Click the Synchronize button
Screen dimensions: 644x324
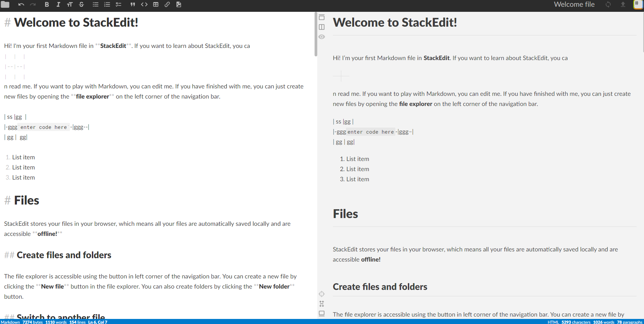(x=608, y=4)
